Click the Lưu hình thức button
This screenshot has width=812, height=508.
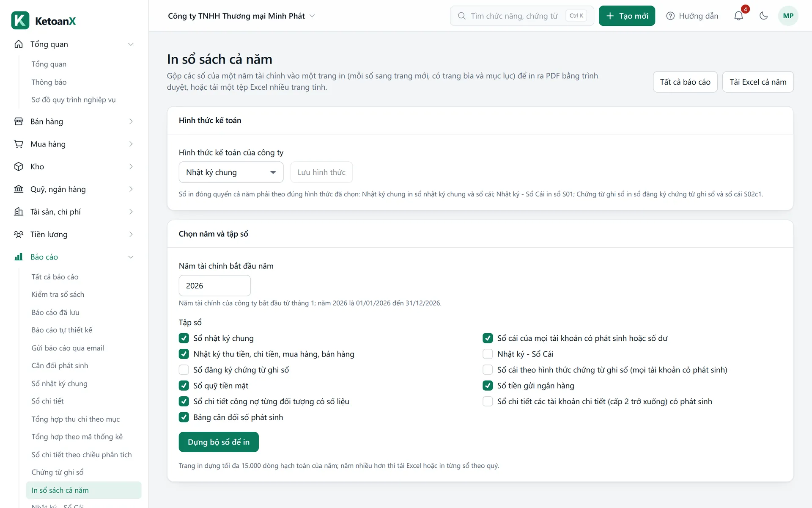(321, 172)
